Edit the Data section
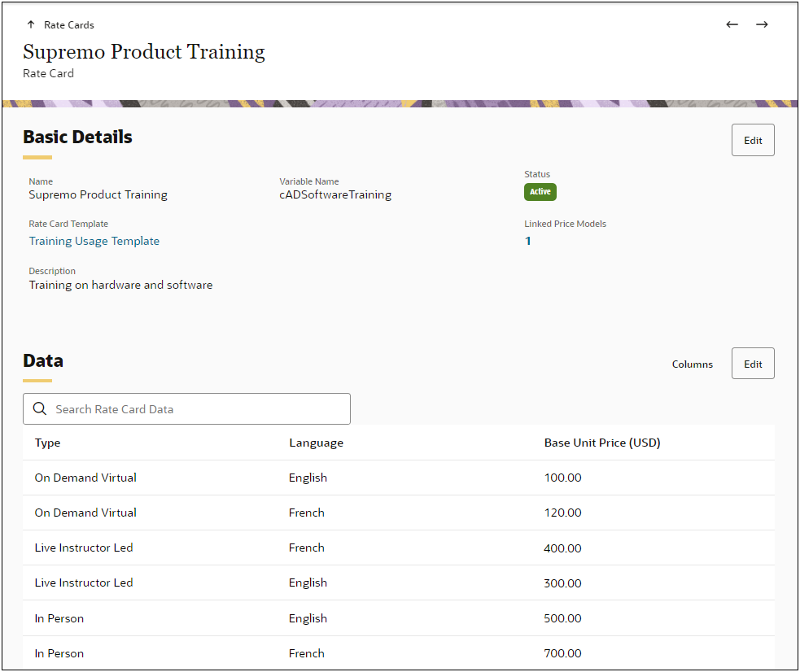 point(753,364)
